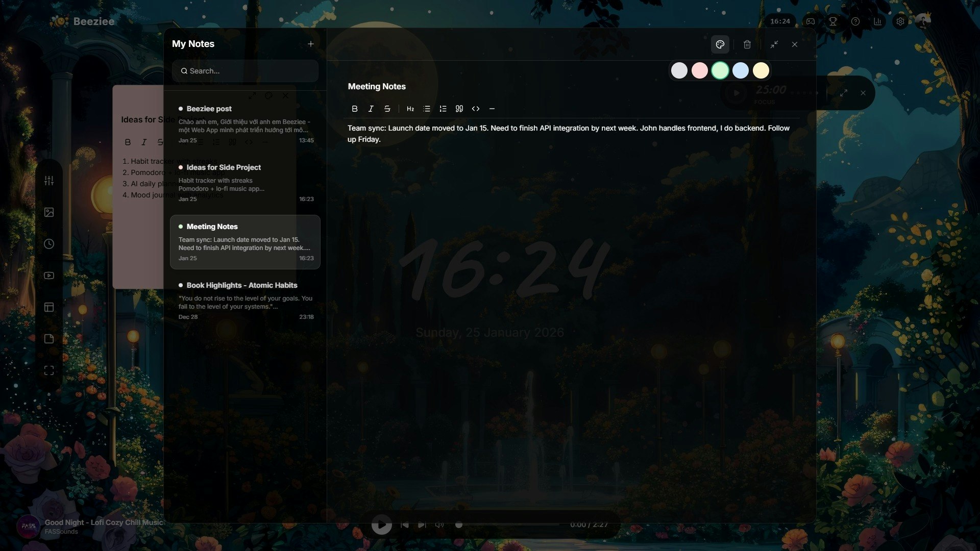Insert code block in note editor
Viewport: 980px width, 551px height.
(476, 109)
